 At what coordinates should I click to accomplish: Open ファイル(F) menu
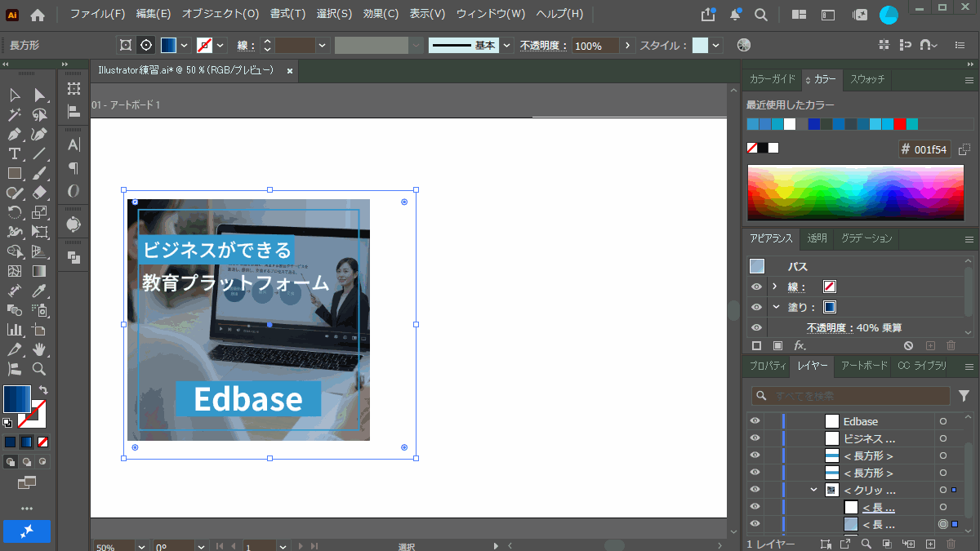pos(98,14)
